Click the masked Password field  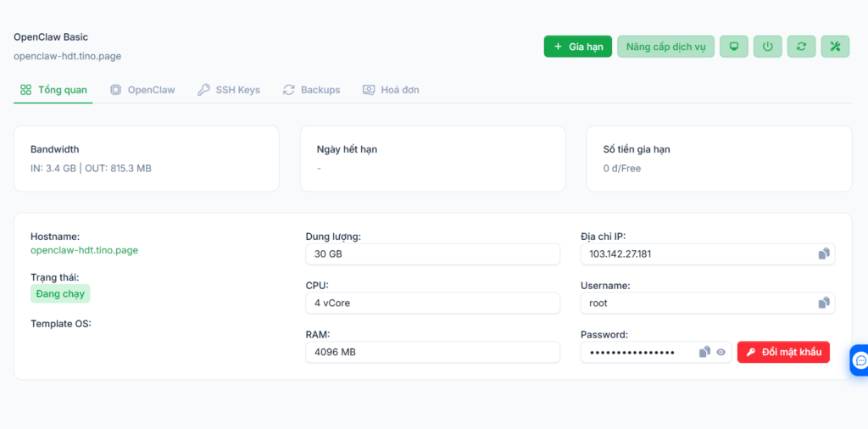(656, 352)
